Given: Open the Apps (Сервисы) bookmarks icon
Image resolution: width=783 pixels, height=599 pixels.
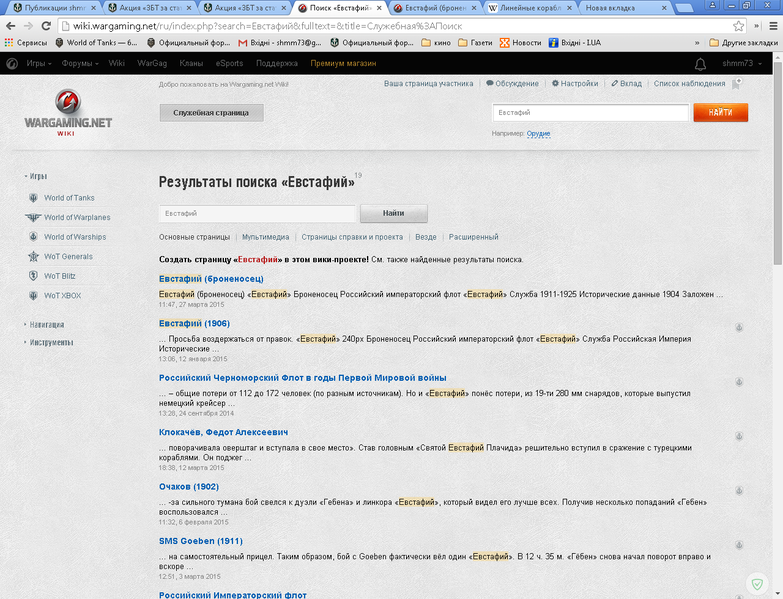Looking at the screenshot, I should click(9, 43).
